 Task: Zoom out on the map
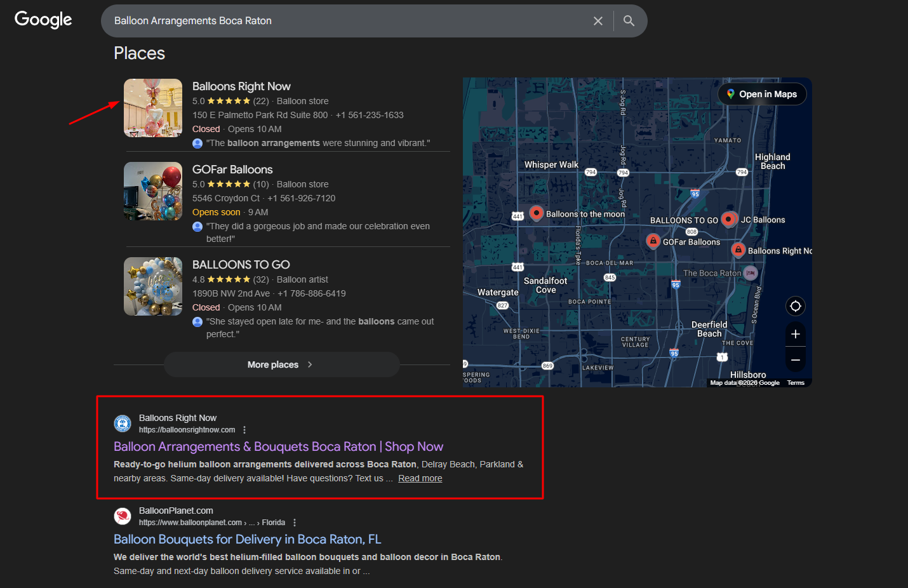795,360
